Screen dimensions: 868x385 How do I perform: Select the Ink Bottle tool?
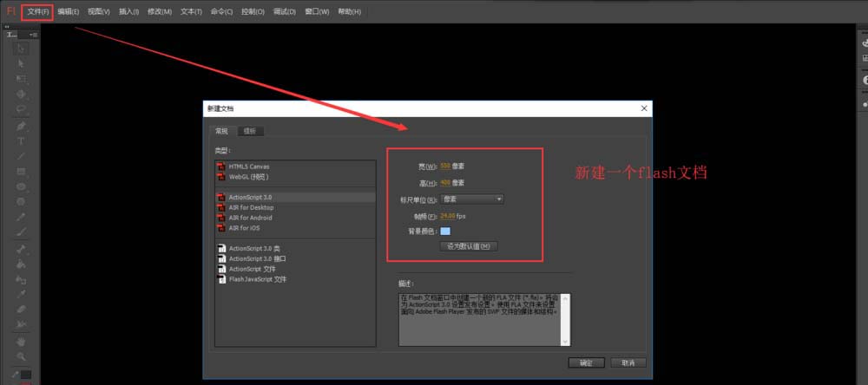21,280
